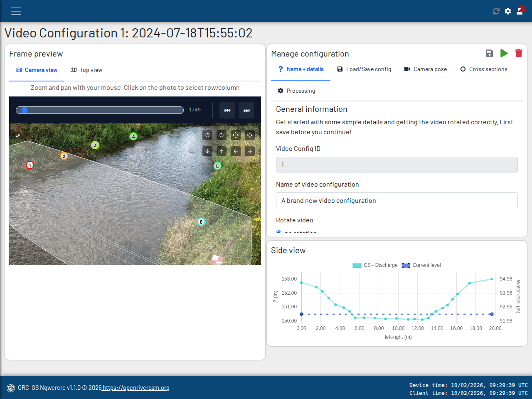Select control point 4 on the frame
The image size is (532, 399).
pos(133,136)
